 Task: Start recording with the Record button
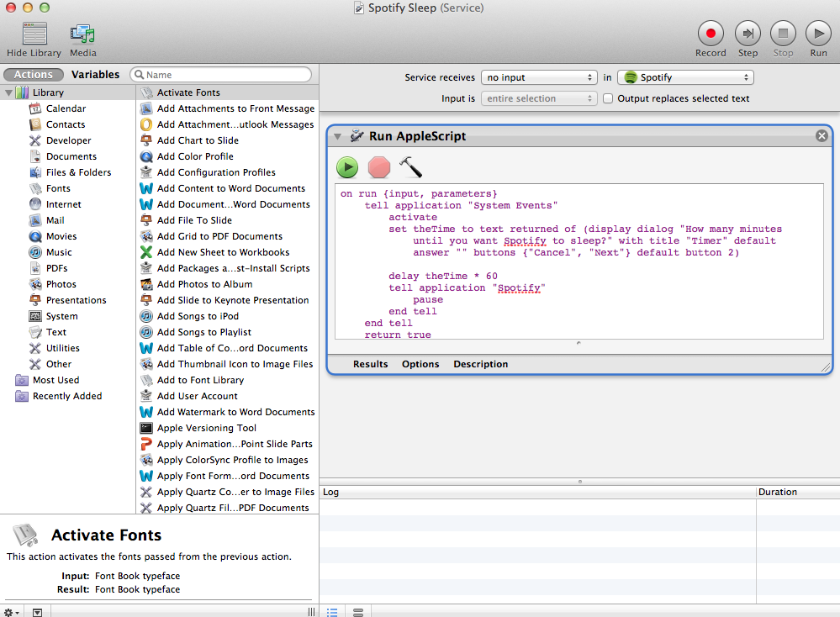tap(711, 34)
